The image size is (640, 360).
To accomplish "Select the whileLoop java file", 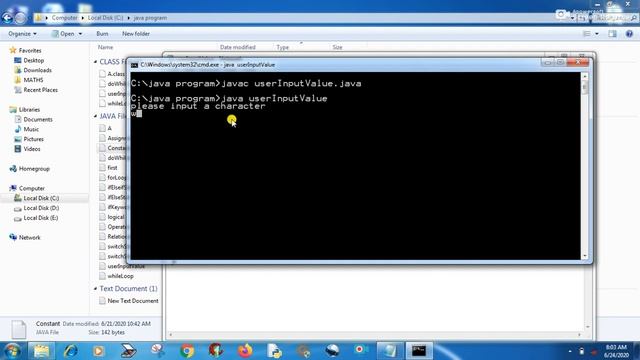I will pos(120,276).
